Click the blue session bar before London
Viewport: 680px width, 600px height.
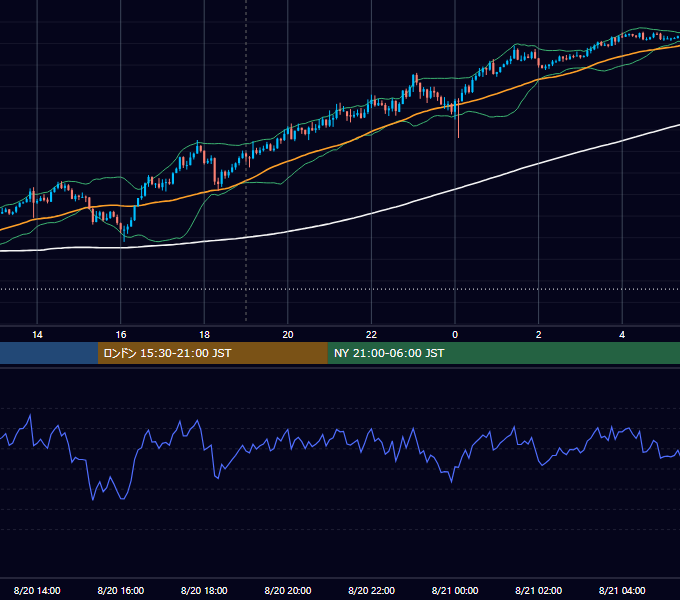pos(49,353)
